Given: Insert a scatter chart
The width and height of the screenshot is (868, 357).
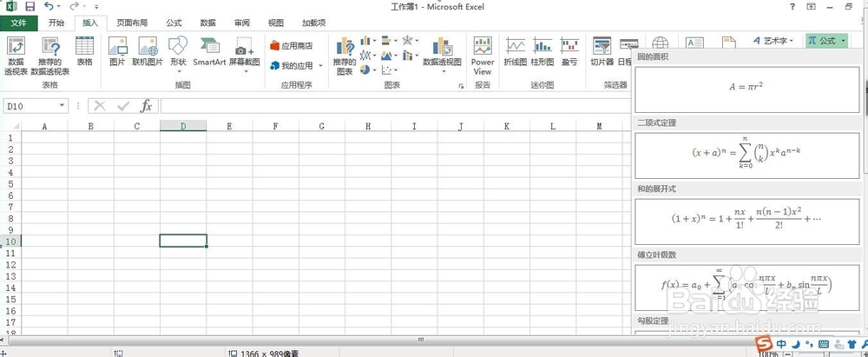Looking at the screenshot, I should tap(386, 69).
